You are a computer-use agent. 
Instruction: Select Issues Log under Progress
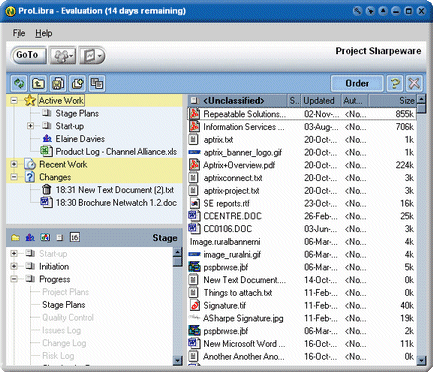[62, 330]
